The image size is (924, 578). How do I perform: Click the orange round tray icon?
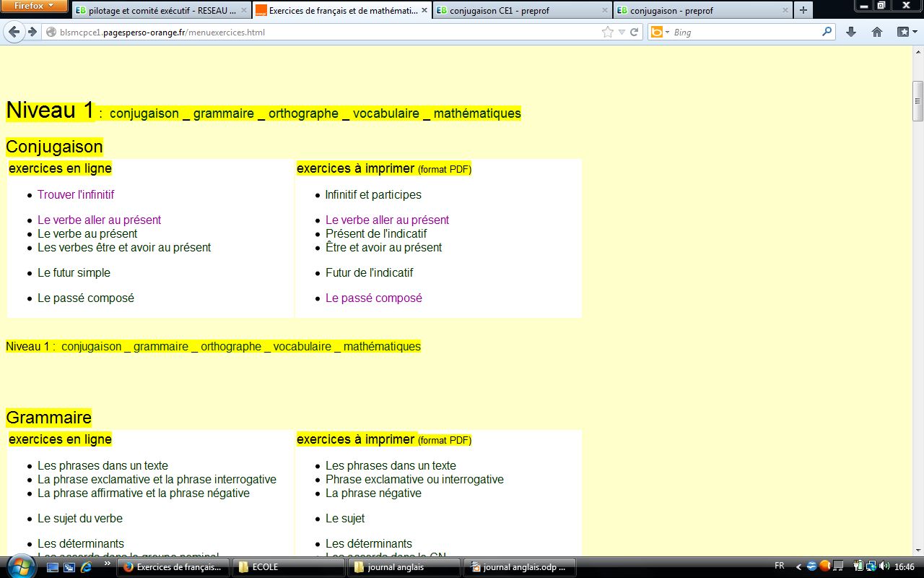824,566
